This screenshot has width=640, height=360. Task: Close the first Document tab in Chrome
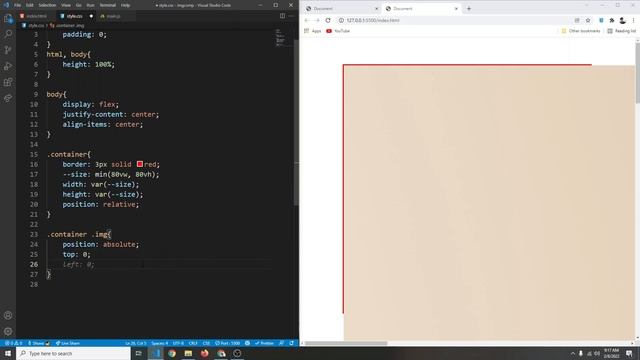376,9
